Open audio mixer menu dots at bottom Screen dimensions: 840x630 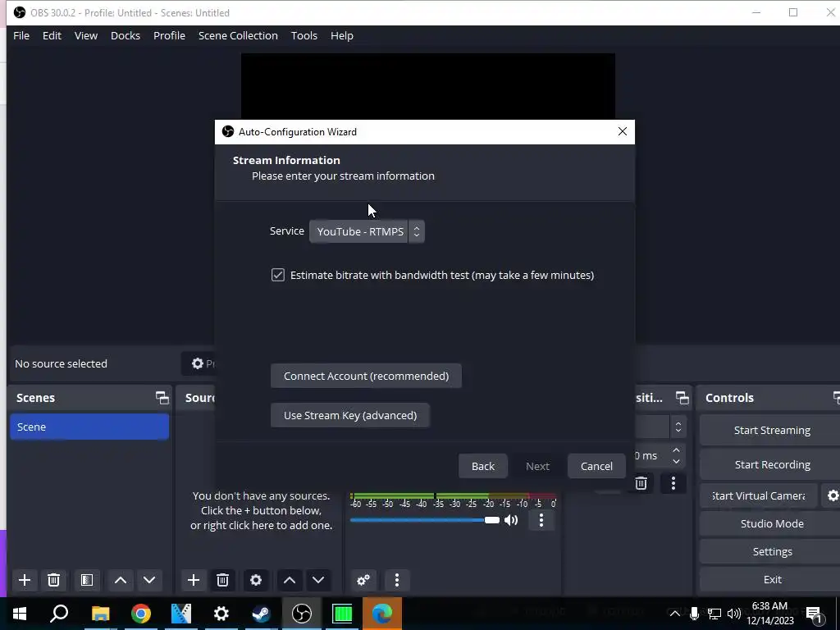pyautogui.click(x=397, y=580)
